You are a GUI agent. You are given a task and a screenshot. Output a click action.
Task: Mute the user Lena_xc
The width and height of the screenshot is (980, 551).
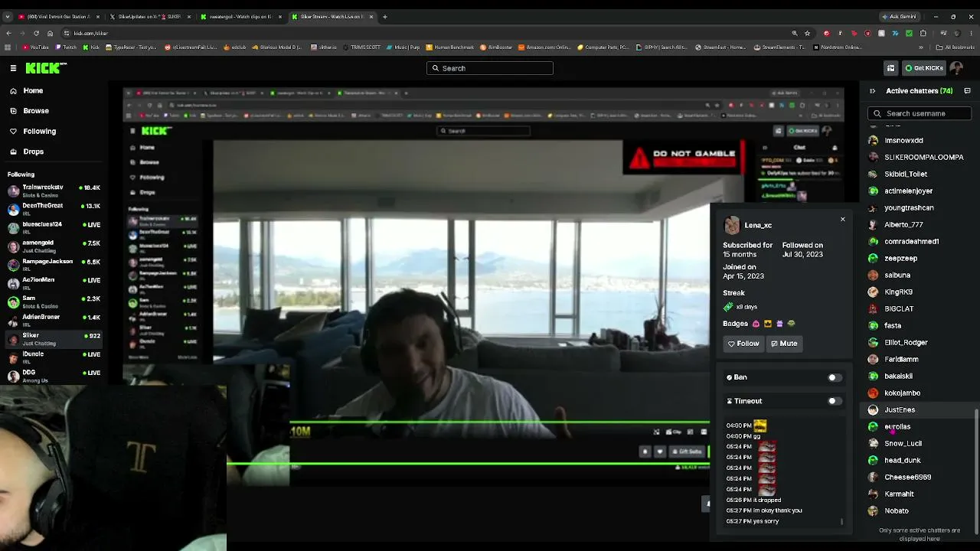(784, 344)
